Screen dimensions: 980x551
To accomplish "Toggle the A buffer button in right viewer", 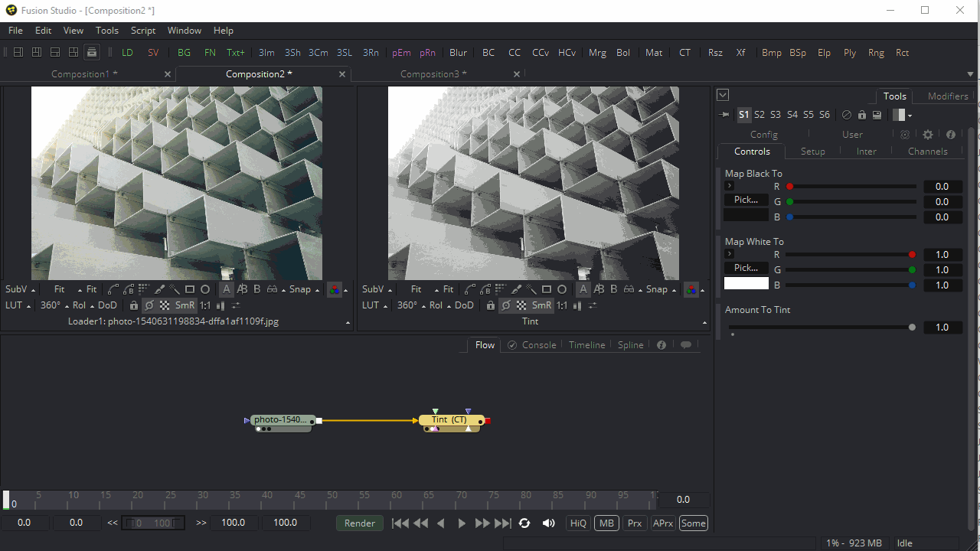I will (x=583, y=289).
